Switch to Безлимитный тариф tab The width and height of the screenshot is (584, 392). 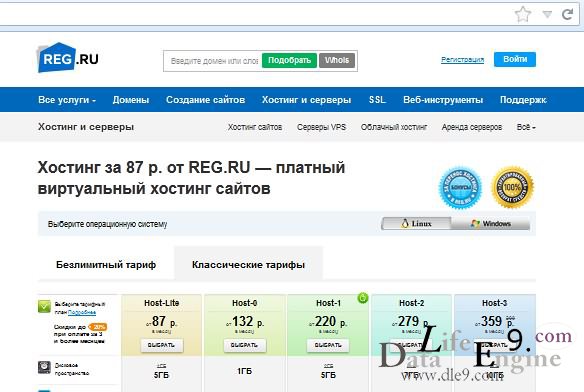pos(106,265)
